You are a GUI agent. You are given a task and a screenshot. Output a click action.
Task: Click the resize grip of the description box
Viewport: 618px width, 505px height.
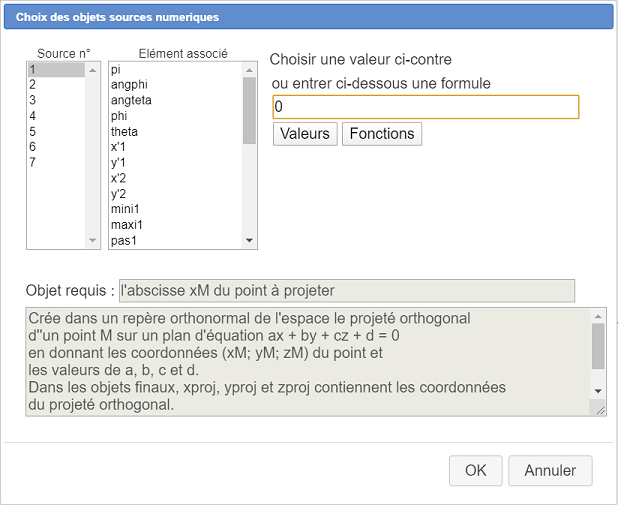pos(600,410)
